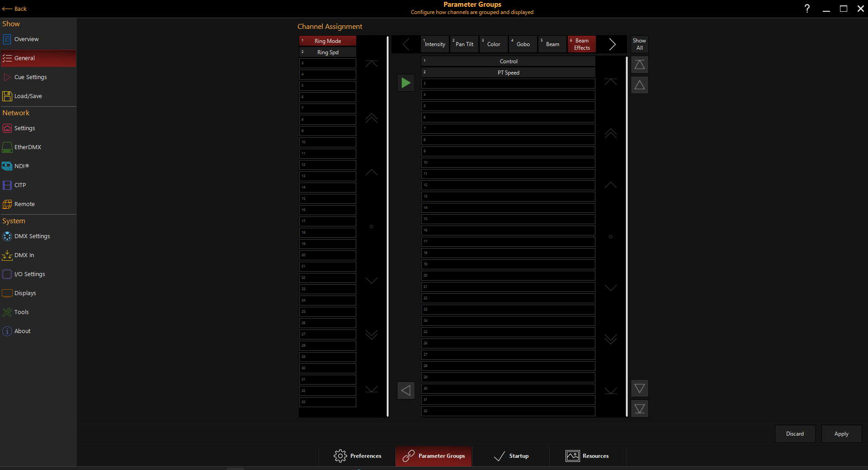
Task: Select the PT Speed assigned row
Action: pos(508,73)
